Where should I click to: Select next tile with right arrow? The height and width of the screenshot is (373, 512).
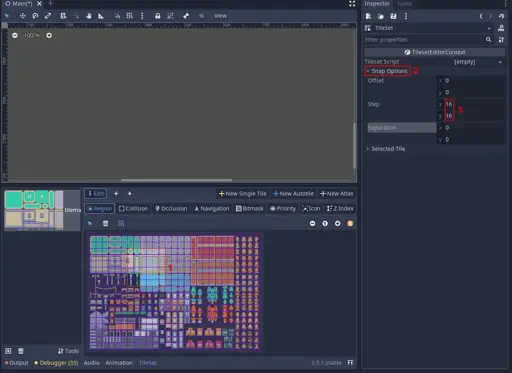click(x=129, y=193)
